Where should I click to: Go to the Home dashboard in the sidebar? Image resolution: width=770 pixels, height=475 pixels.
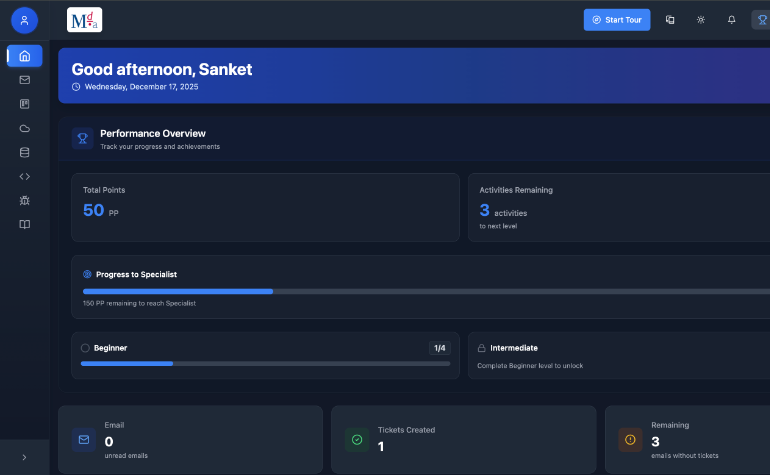(x=25, y=56)
